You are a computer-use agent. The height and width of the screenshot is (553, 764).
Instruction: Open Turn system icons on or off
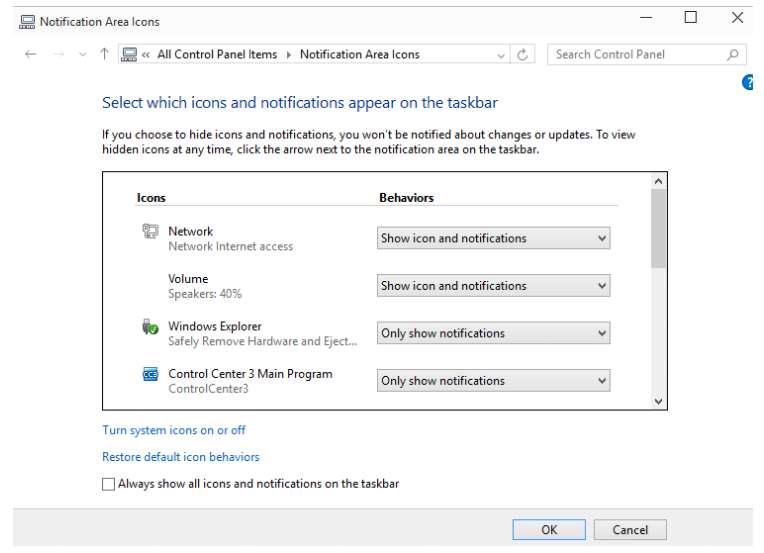(174, 430)
